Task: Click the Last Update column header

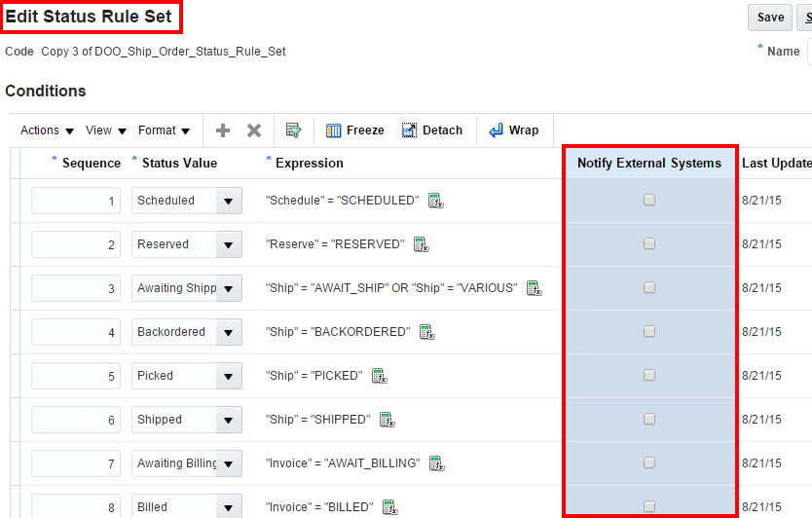Action: [776, 164]
